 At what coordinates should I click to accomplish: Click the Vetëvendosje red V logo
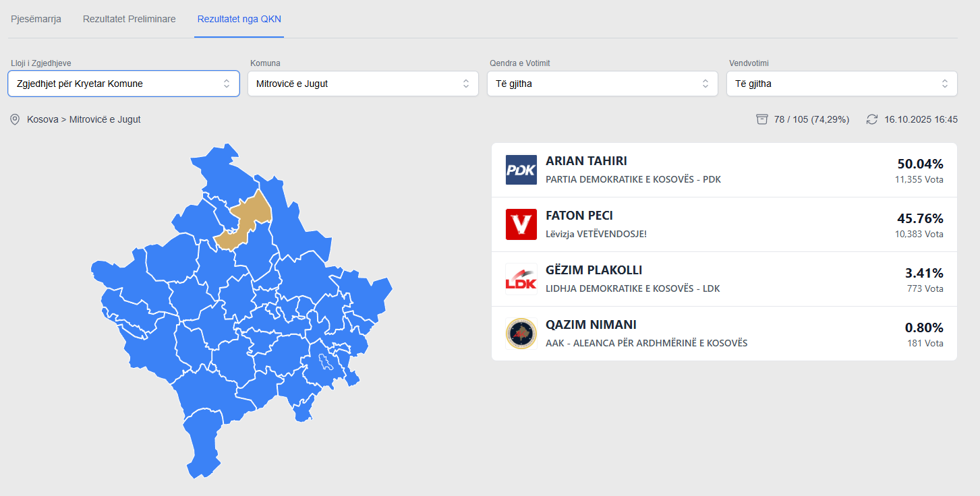pyautogui.click(x=521, y=224)
